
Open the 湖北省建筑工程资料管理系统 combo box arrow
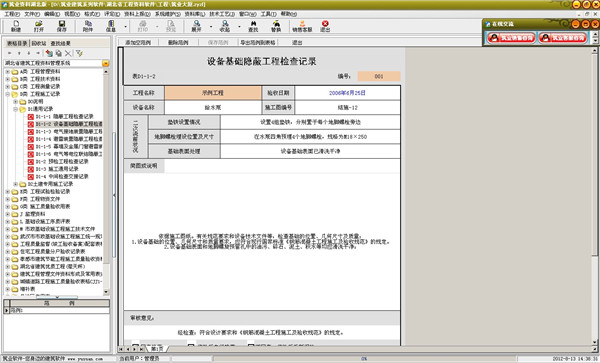106,63
